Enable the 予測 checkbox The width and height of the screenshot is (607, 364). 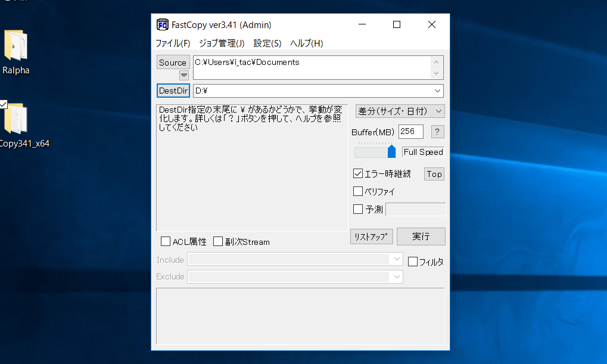coord(358,209)
